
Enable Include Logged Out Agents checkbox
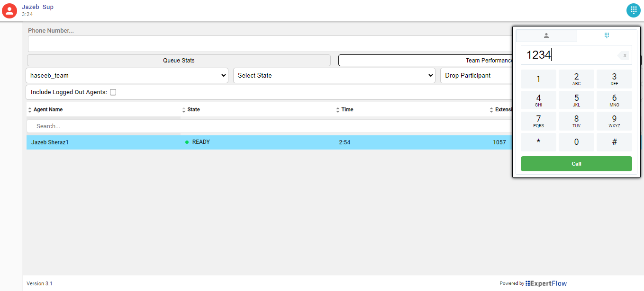point(113,92)
